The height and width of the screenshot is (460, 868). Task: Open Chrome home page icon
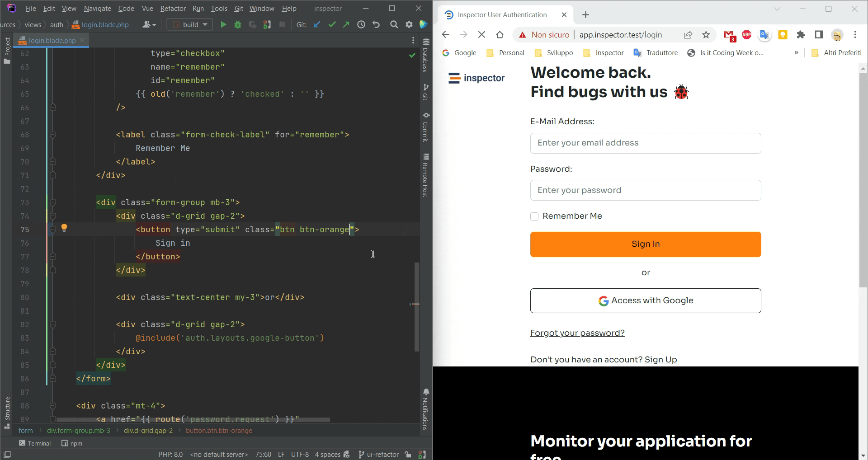[500, 35]
